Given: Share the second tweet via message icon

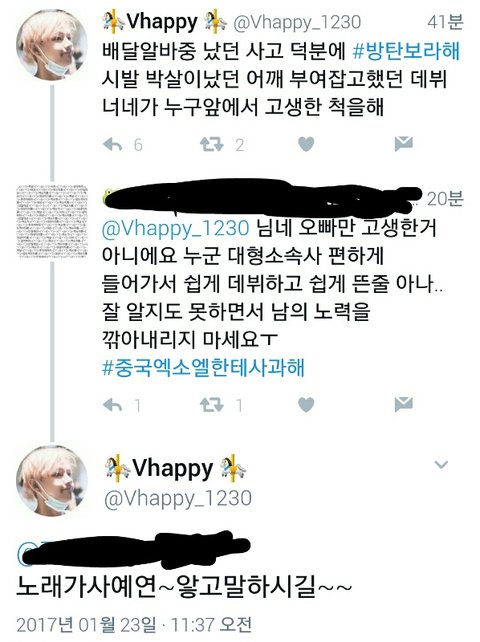Looking at the screenshot, I should pos(403,404).
